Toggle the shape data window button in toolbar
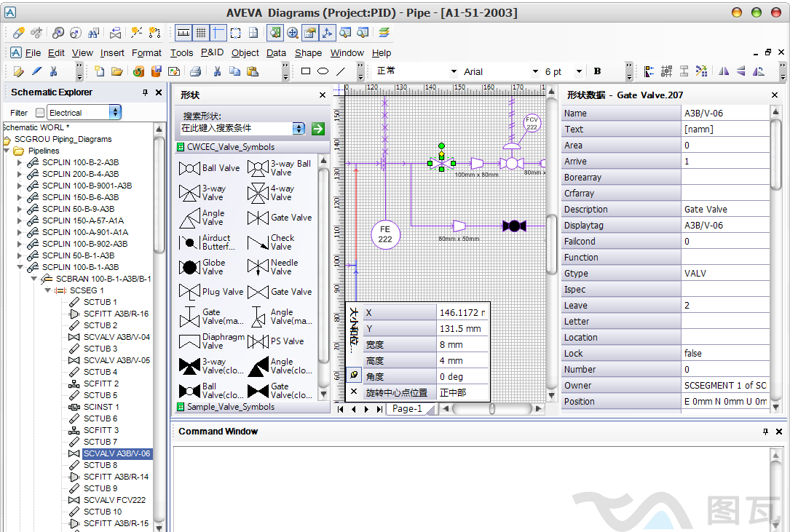Image resolution: width=790 pixels, height=532 pixels. 310,33
